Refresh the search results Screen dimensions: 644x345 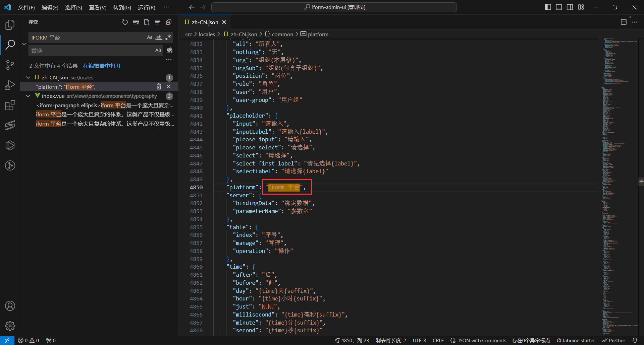pos(125,22)
